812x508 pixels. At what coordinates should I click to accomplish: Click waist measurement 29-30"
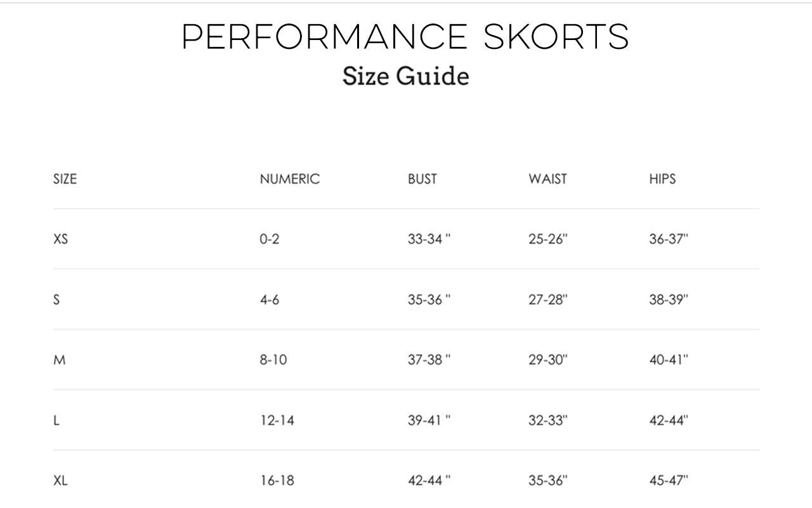click(548, 360)
